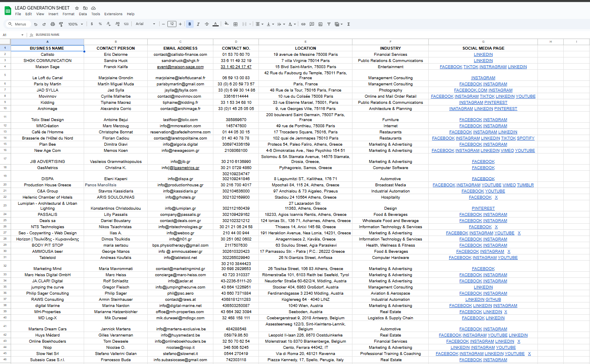The height and width of the screenshot is (364, 590).
Task: Click the Insert comment icon
Action: [312, 24]
